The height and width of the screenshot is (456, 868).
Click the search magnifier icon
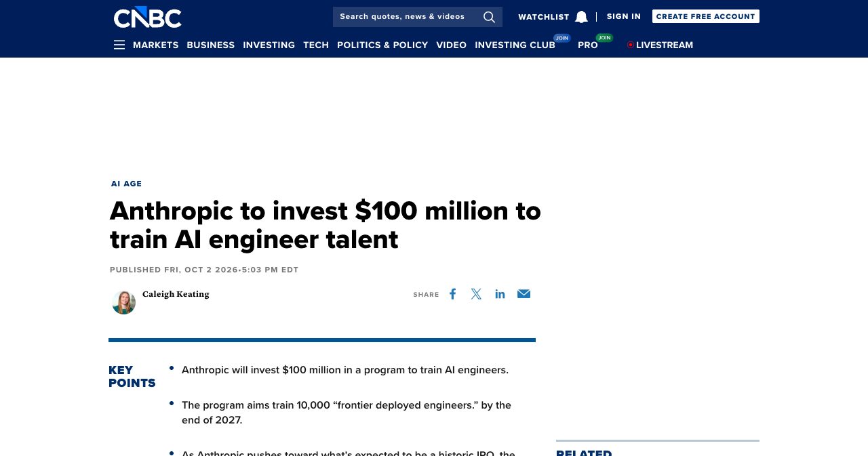(x=489, y=17)
